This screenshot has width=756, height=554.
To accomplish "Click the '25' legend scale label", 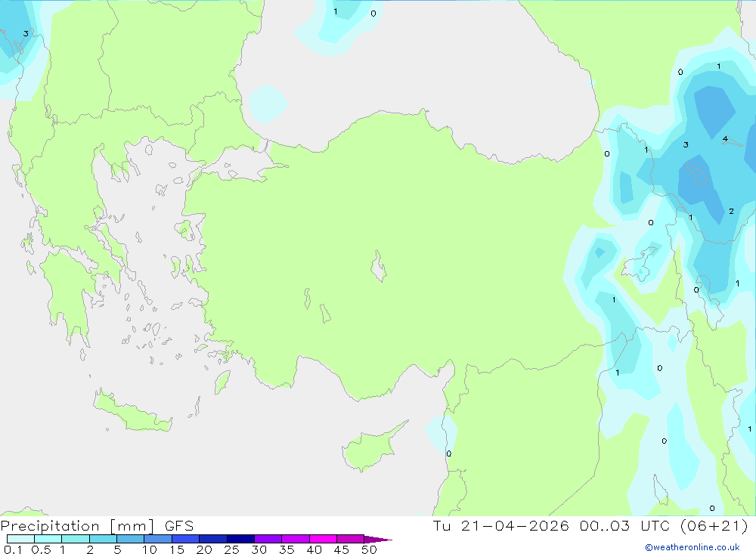I will tap(231, 549).
